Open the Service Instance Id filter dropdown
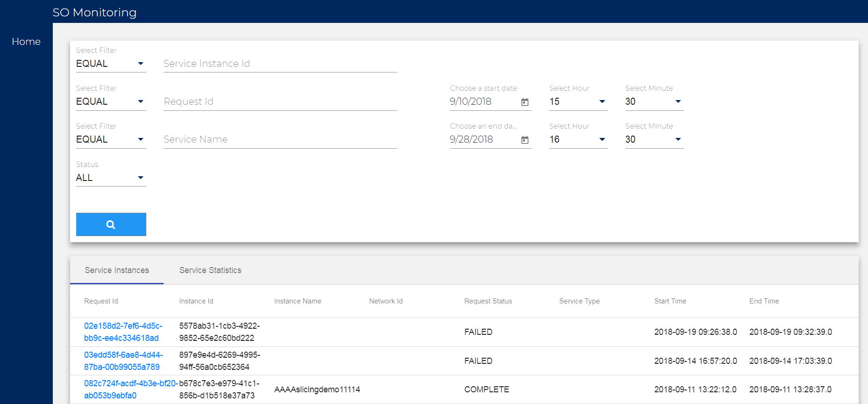This screenshot has width=868, height=404. point(111,64)
